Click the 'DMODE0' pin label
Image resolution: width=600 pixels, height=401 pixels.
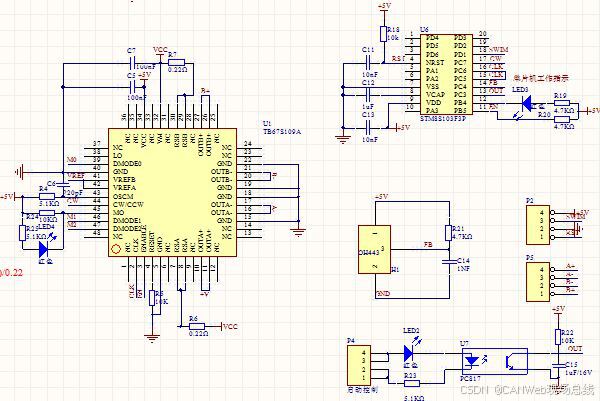[127, 163]
